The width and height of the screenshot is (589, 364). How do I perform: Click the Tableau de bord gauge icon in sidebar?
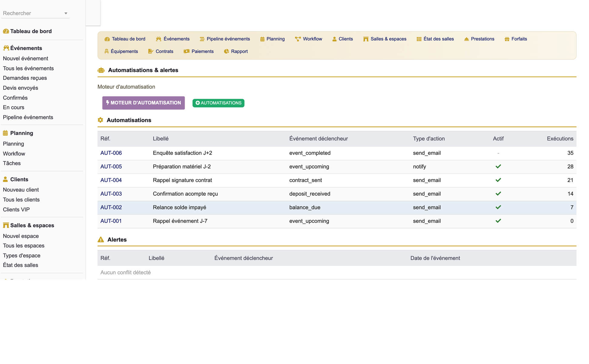(x=6, y=31)
